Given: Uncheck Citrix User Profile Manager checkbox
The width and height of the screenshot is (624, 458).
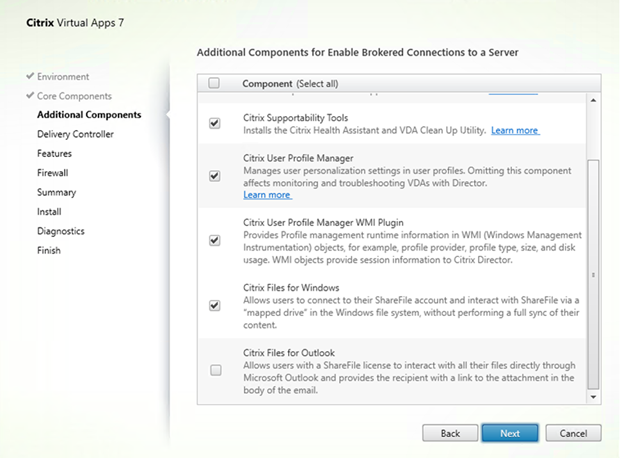Looking at the screenshot, I should (215, 176).
